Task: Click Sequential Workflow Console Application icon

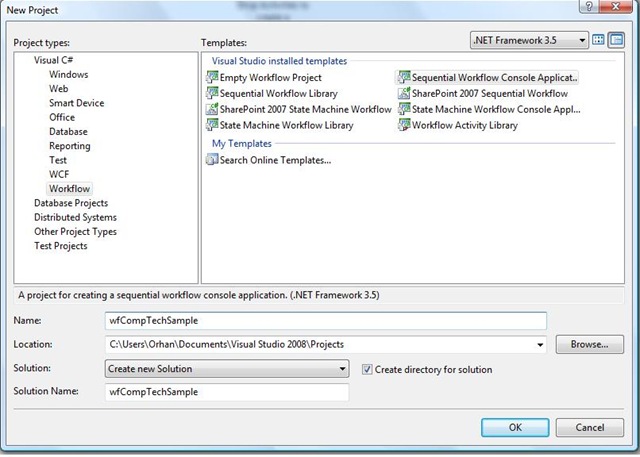Action: (404, 77)
